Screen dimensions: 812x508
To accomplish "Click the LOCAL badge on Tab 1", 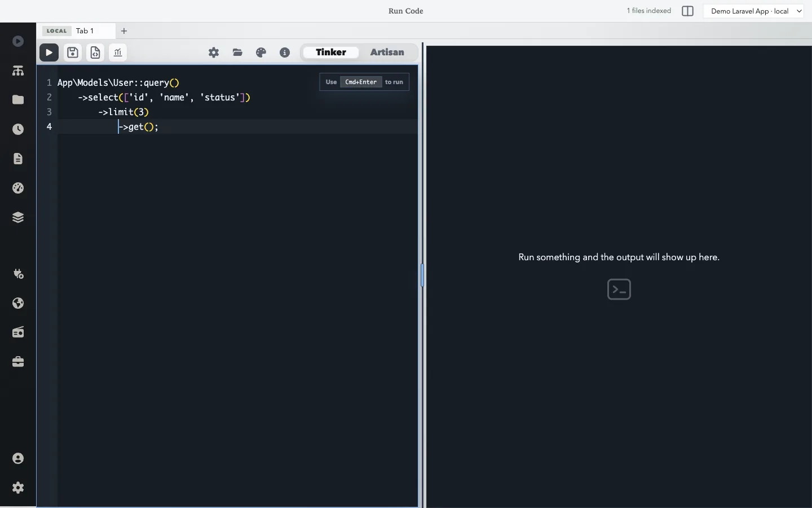I will [56, 31].
